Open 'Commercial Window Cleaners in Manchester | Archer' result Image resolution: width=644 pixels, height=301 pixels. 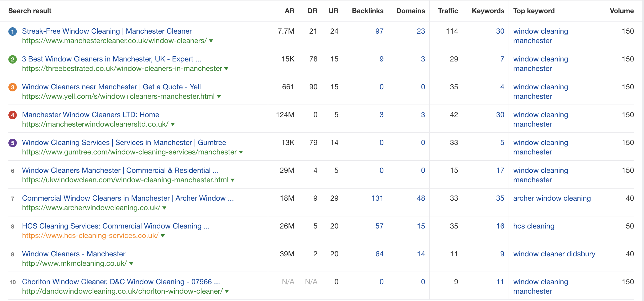128,198
